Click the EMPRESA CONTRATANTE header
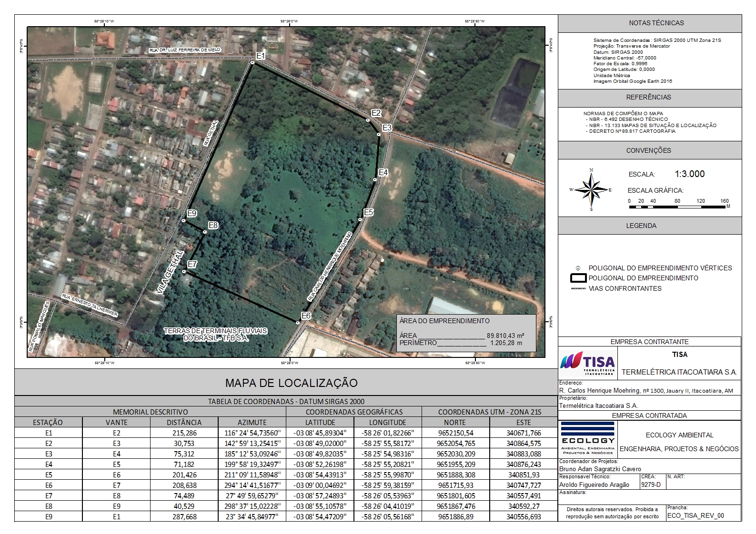This screenshot has width=756, height=534. pos(649,342)
